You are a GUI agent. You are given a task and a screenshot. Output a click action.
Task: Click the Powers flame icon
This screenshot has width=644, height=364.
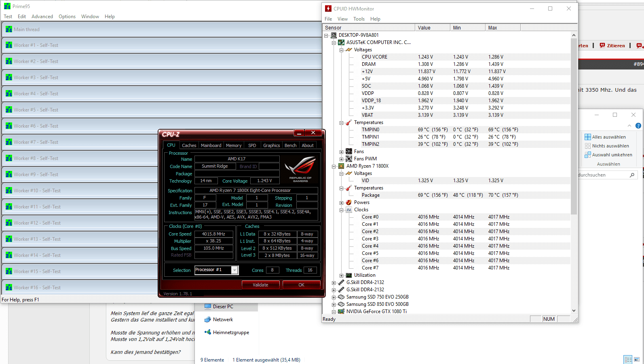[349, 202]
